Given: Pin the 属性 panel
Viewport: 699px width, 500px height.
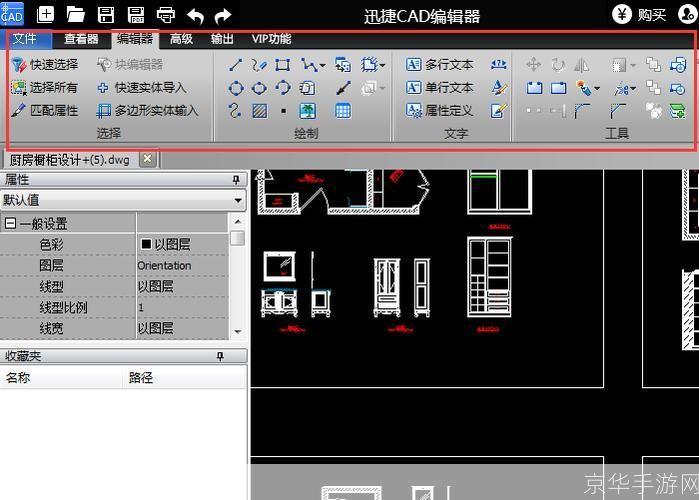Looking at the screenshot, I should pos(236,180).
